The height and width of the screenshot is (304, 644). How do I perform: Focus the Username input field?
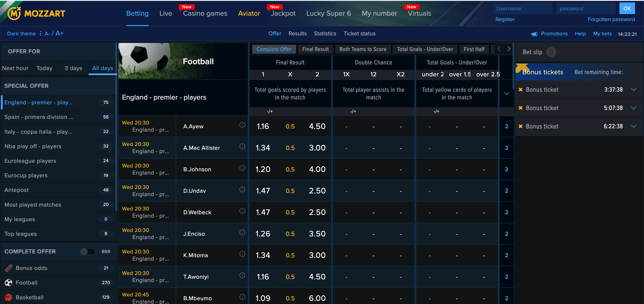(x=523, y=9)
